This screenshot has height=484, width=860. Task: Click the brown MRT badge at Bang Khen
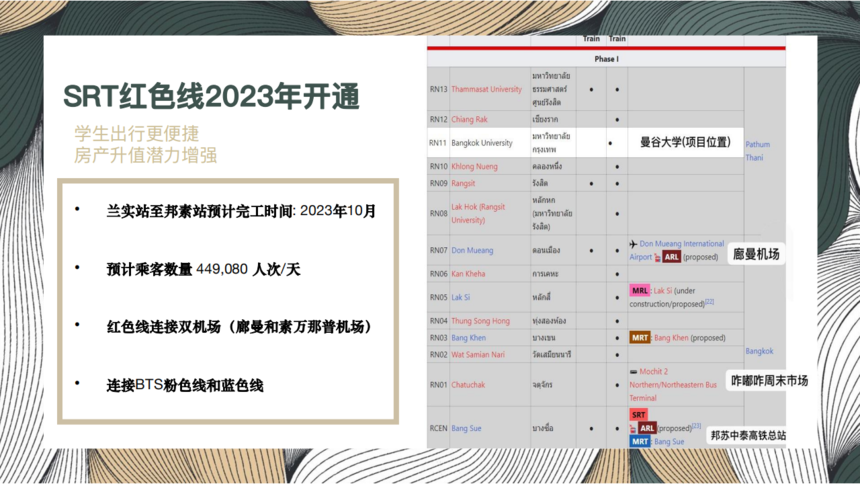click(x=640, y=338)
